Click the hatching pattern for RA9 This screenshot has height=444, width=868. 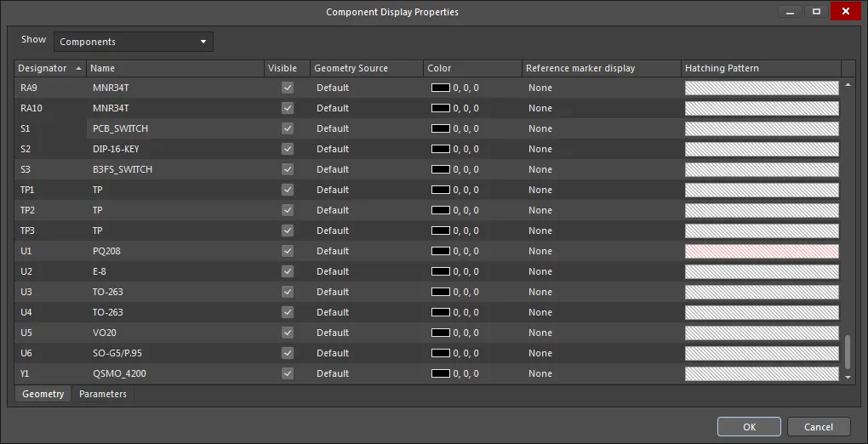pyautogui.click(x=762, y=88)
